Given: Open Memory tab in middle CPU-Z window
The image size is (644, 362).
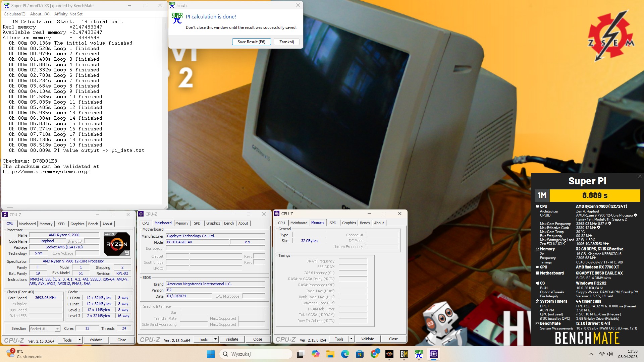Looking at the screenshot, I should point(182,223).
